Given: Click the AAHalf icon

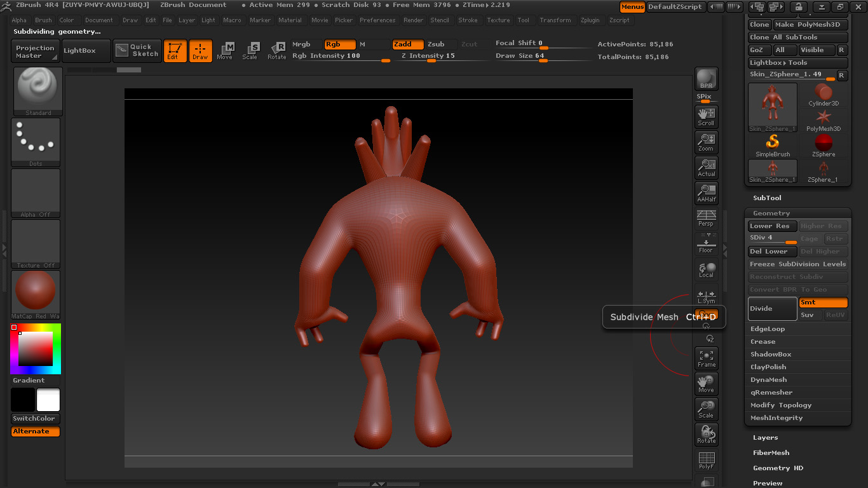Looking at the screenshot, I should tap(706, 193).
